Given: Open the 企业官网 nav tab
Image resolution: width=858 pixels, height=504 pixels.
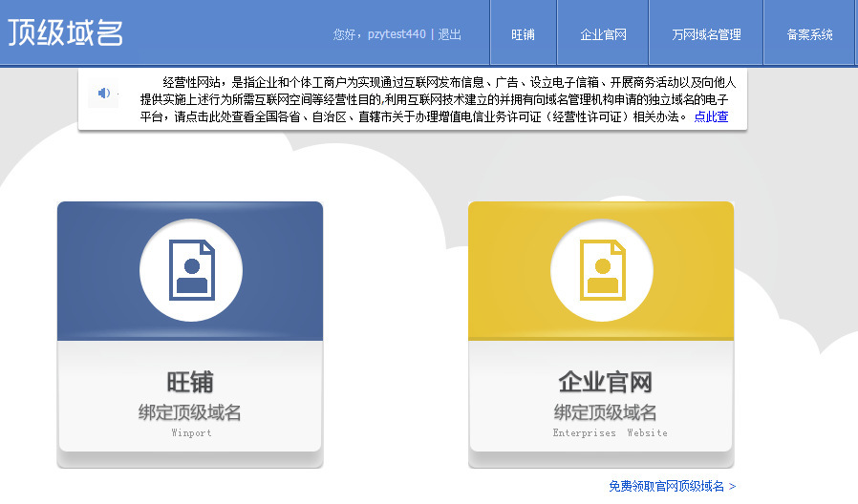Looking at the screenshot, I should pyautogui.click(x=603, y=34).
